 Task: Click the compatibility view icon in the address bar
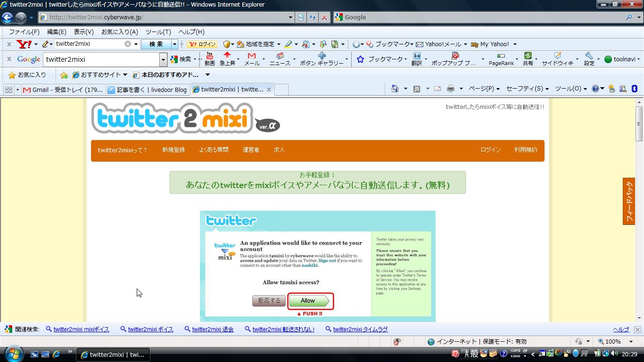pos(301,17)
